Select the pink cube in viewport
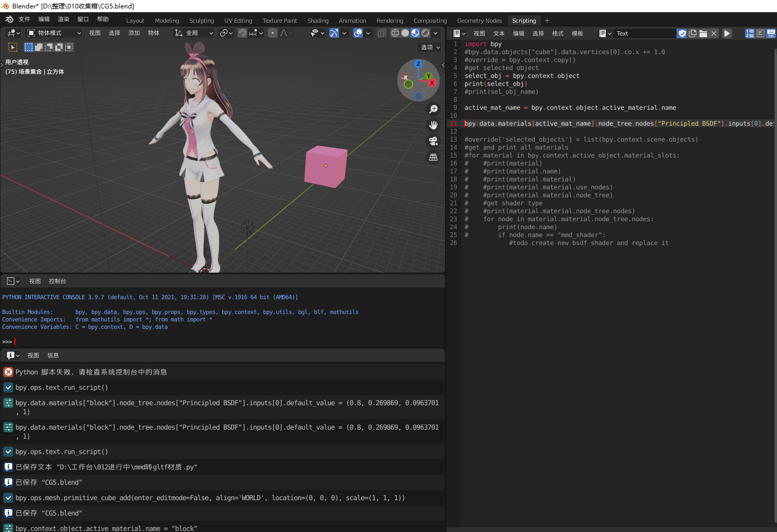 coord(325,166)
